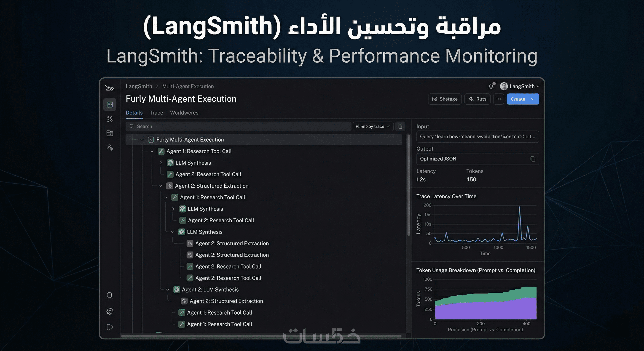Expand the first LLM Synthesis node
Screen dimensions: 644x351
coord(161,163)
